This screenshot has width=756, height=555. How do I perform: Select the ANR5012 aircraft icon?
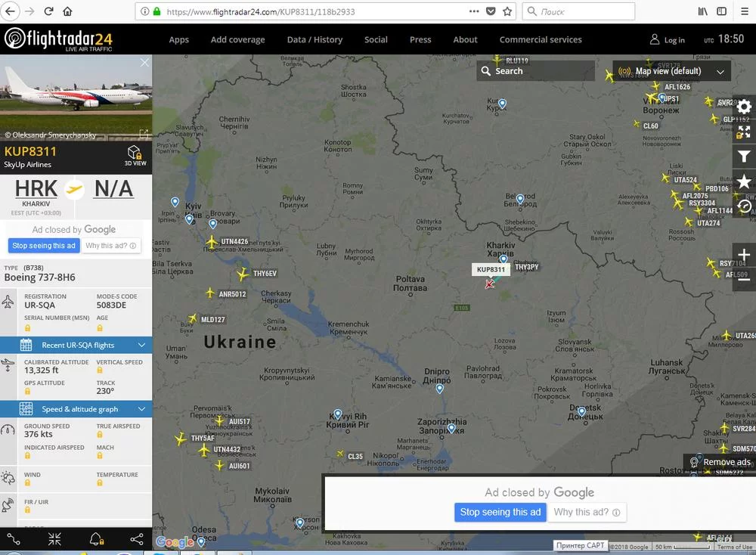(x=209, y=293)
